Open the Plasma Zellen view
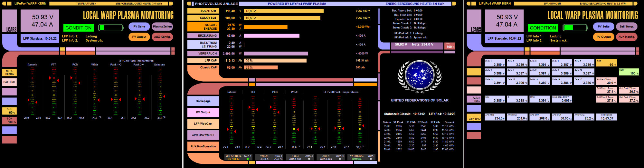The height and width of the screenshot is (168, 644). tap(162, 26)
